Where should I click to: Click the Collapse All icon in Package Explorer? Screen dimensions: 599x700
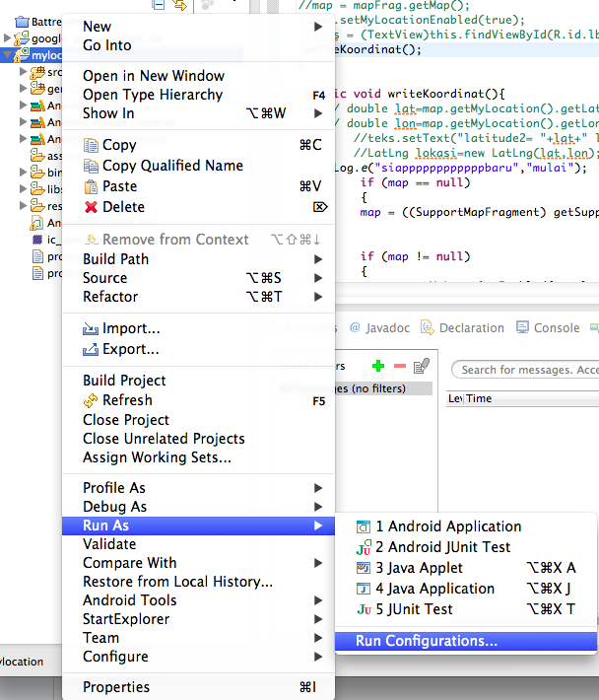point(159,5)
